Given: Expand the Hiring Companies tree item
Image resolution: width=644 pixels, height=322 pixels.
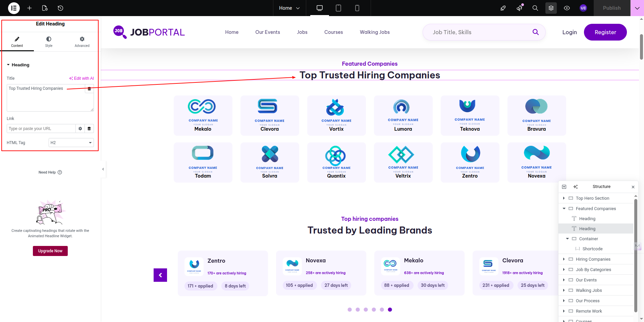Looking at the screenshot, I should pos(564,259).
